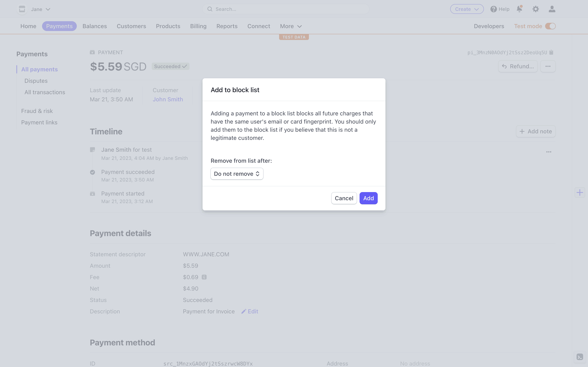The height and width of the screenshot is (367, 588).
Task: Expand the Jane account switcher
Action: 40,9
